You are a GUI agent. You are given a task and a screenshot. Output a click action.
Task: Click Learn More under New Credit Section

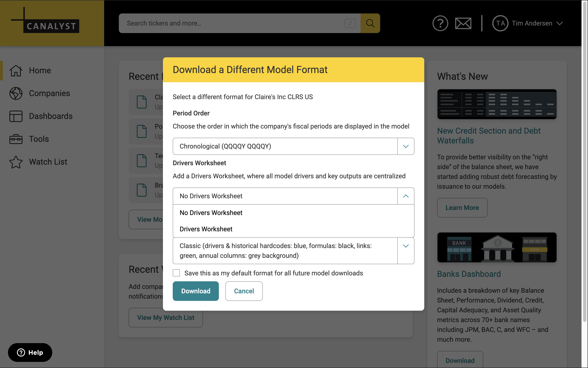462,208
